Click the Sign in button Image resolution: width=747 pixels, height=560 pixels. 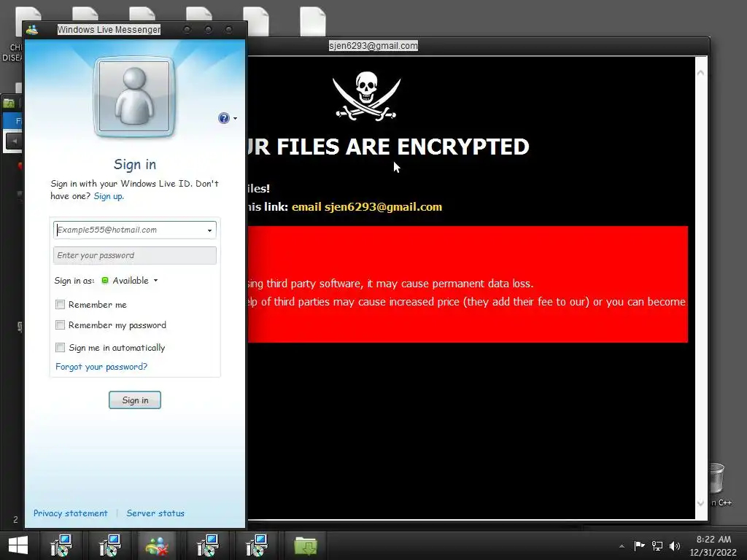(135, 400)
